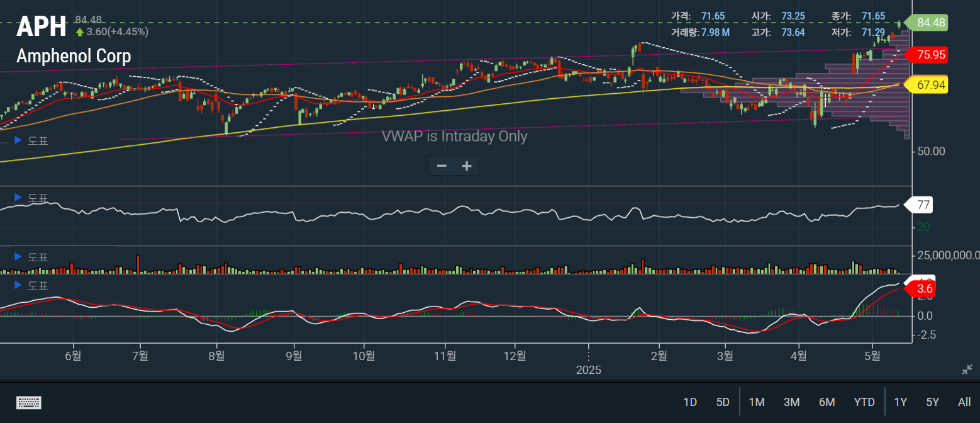Show the 1Y range
980x423 pixels.
click(901, 402)
